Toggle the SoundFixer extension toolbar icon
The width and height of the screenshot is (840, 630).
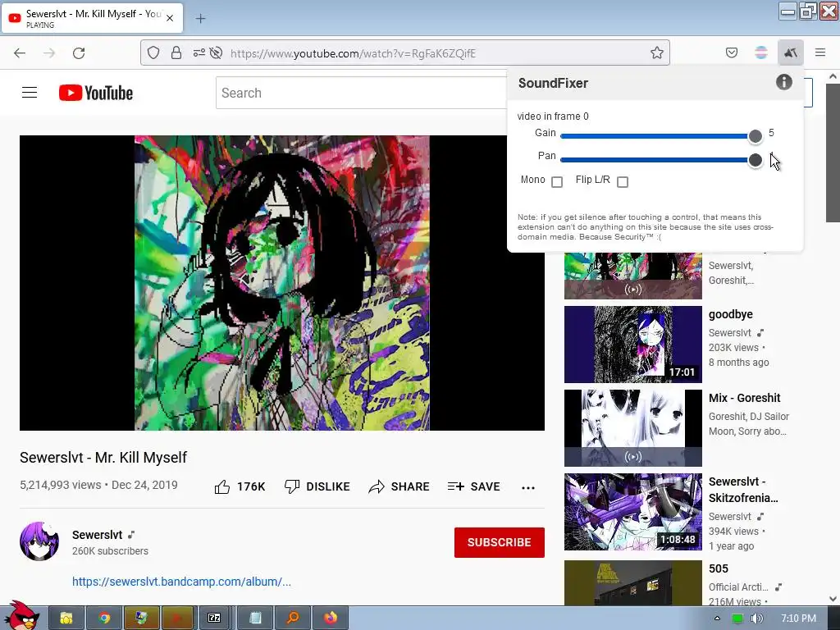[791, 52]
